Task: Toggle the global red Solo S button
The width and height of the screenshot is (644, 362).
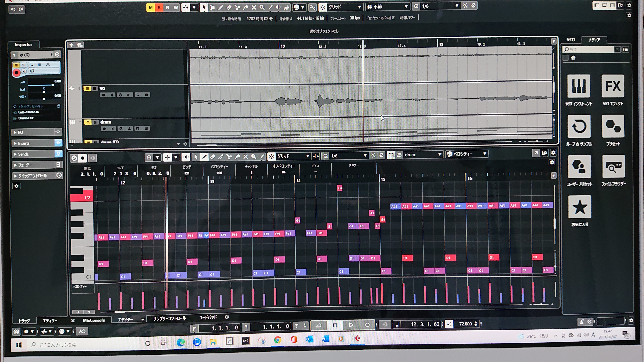Action: tap(159, 8)
